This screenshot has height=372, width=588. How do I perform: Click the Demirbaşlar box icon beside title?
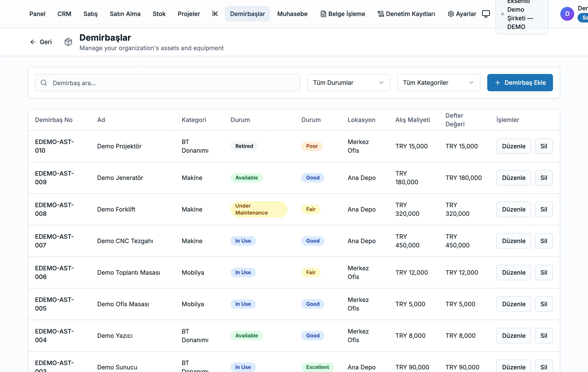point(68,42)
